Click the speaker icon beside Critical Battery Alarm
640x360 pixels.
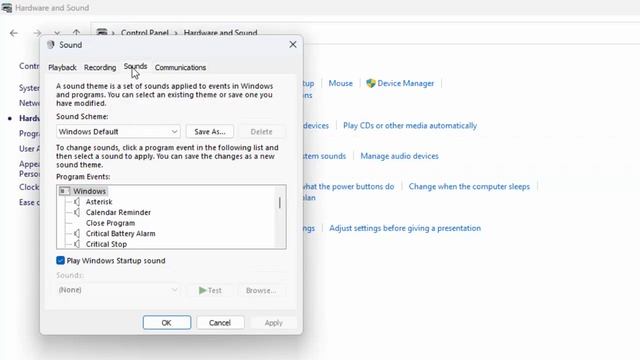click(x=77, y=233)
